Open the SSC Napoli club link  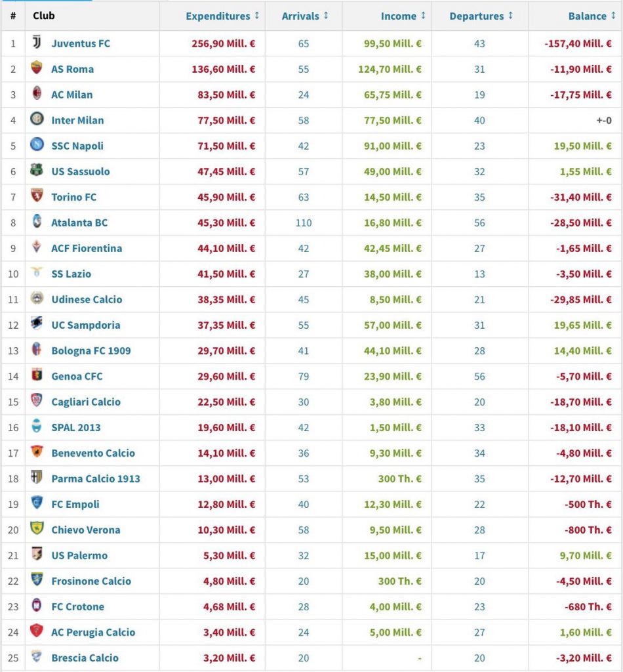tap(77, 146)
